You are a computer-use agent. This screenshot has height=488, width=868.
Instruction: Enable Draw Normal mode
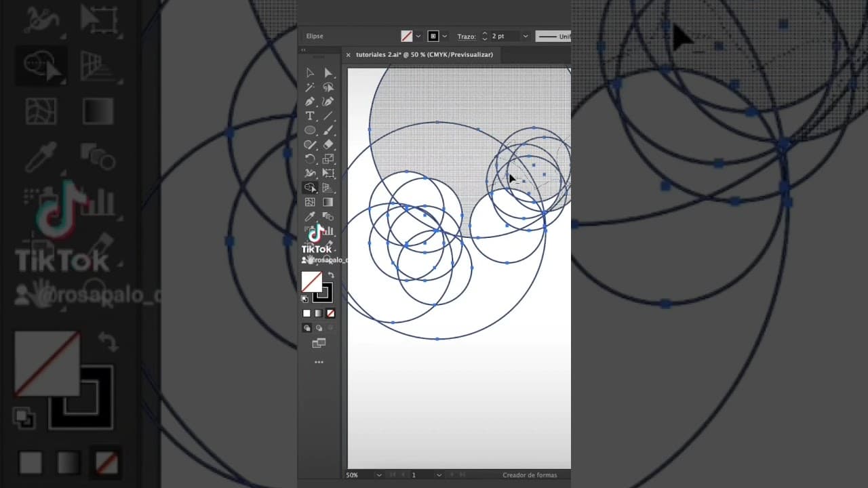point(307,328)
